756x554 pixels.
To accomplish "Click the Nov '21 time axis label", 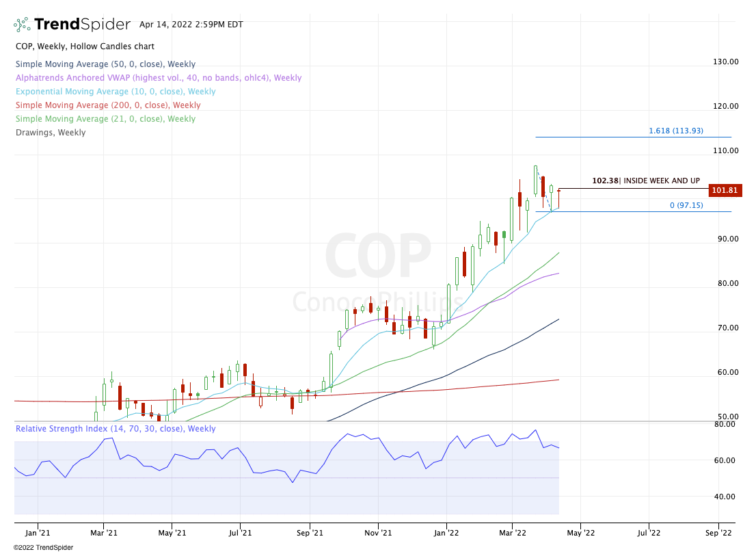I will click(378, 533).
